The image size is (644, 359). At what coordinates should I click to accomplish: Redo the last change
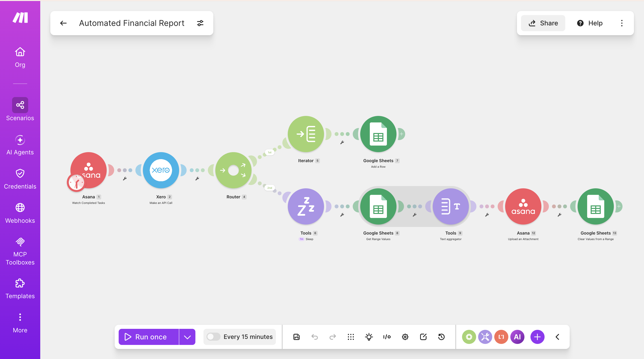[x=333, y=337]
